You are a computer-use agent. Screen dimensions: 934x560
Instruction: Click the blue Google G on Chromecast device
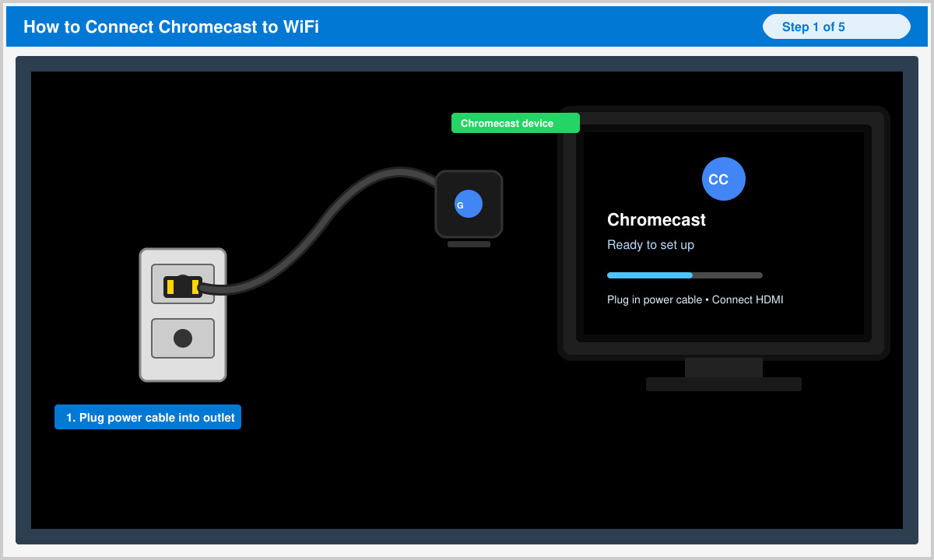pyautogui.click(x=469, y=204)
